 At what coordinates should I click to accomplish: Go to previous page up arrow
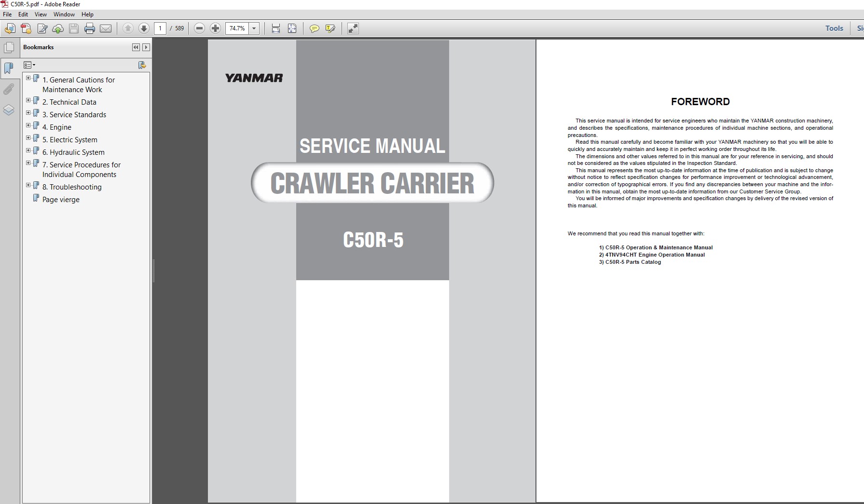[128, 28]
